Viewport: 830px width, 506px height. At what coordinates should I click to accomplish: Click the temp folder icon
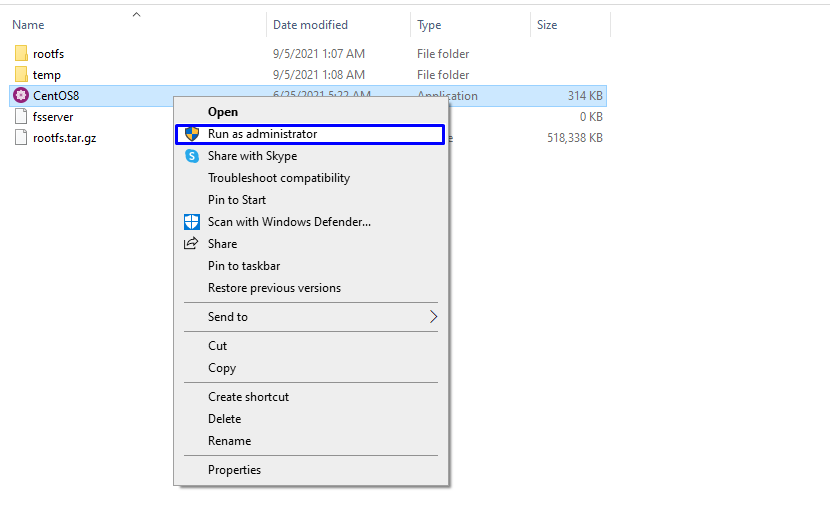[21, 75]
